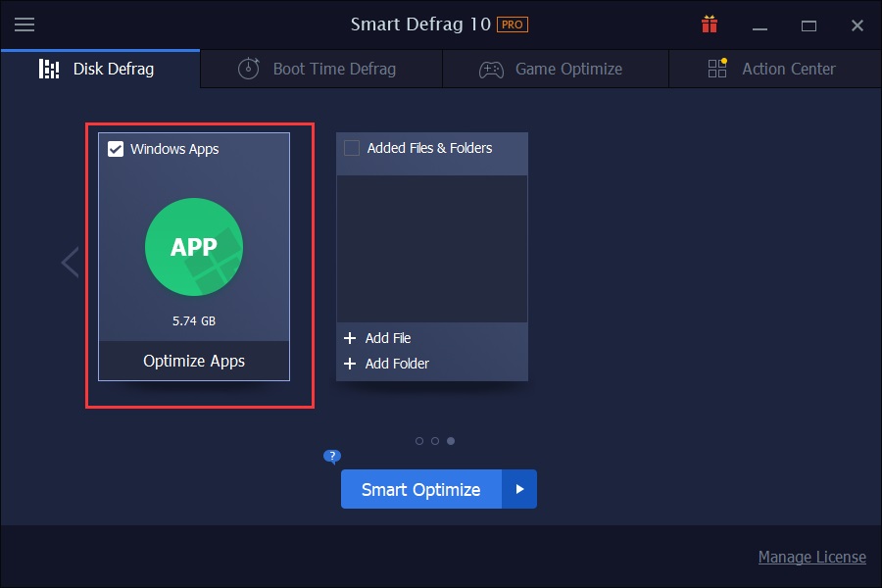Open the Game Optimize tab
This screenshot has width=882, height=588.
coord(556,69)
